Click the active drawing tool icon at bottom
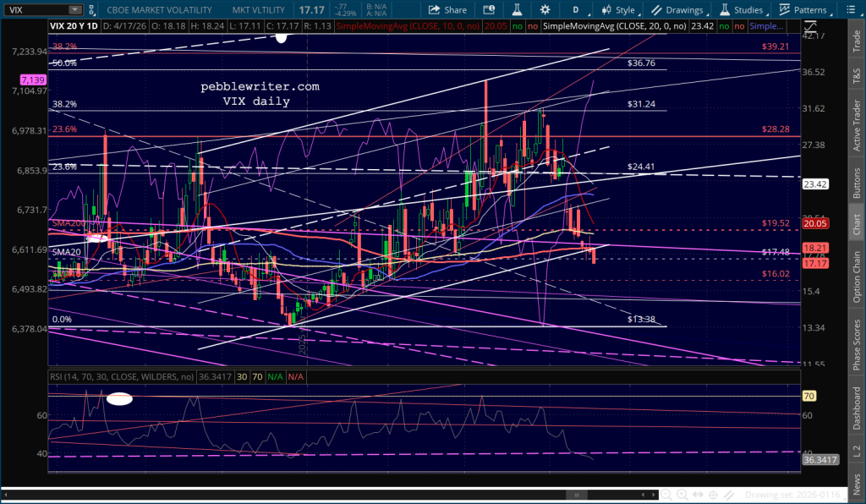The height and width of the screenshot is (504, 866). point(729,496)
